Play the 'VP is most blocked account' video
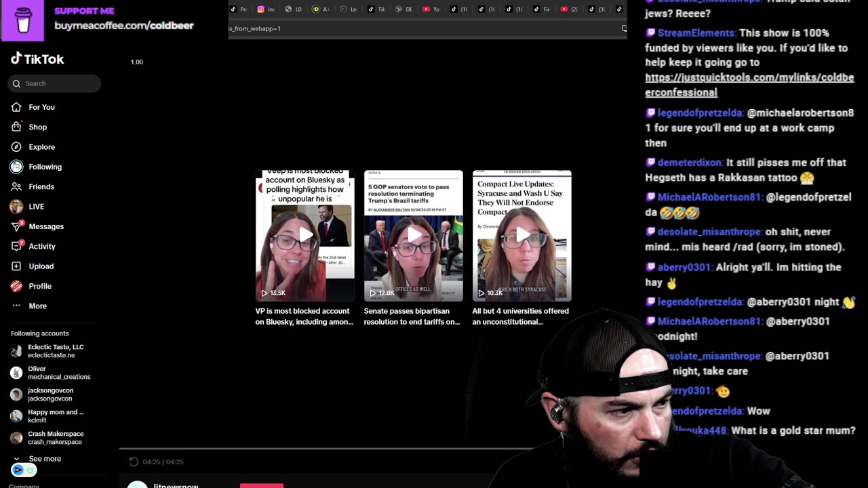This screenshot has width=868, height=488. coord(305,236)
